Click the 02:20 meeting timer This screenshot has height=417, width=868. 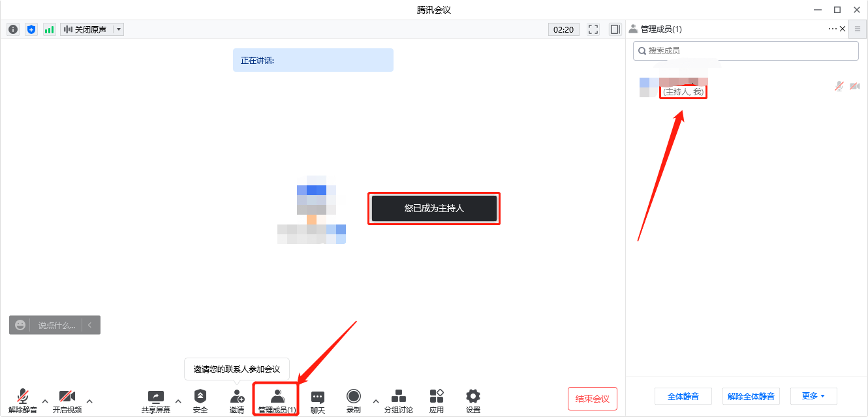tap(563, 29)
